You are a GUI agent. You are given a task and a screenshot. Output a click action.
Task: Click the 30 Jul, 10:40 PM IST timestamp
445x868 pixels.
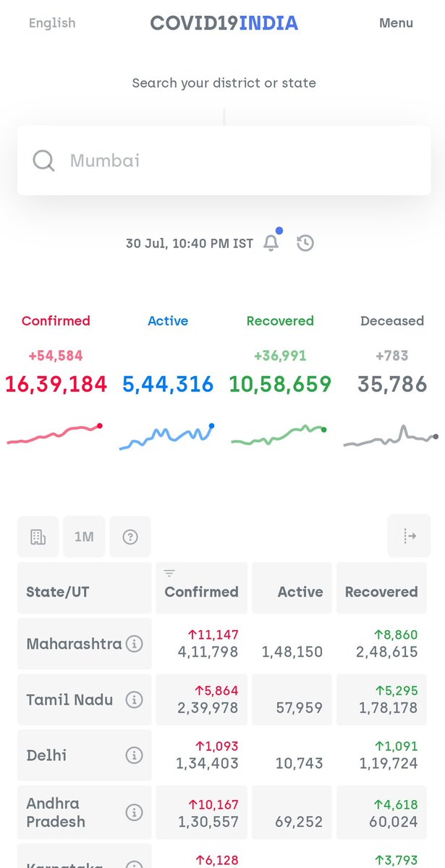[x=190, y=244]
